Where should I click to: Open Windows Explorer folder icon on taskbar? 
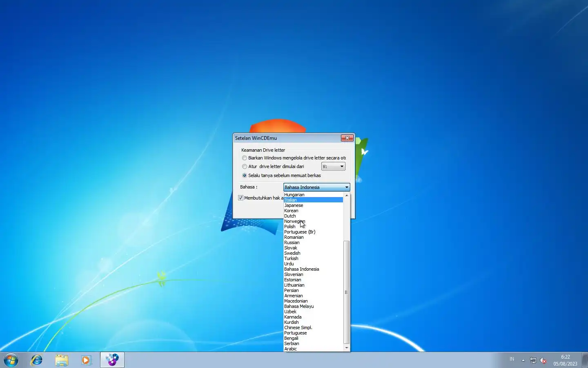pos(62,360)
